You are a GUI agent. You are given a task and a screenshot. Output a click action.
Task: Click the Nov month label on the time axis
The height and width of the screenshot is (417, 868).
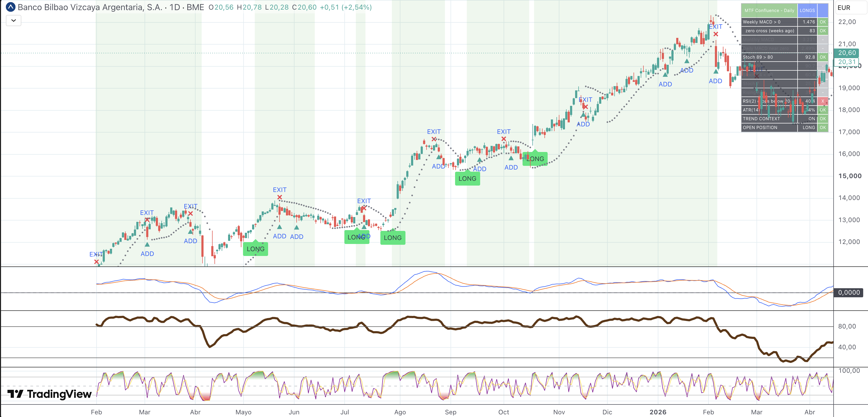[x=559, y=412]
